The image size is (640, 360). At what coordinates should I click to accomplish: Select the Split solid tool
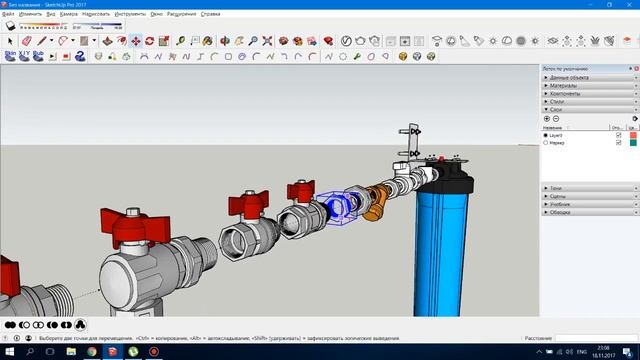tap(66, 325)
